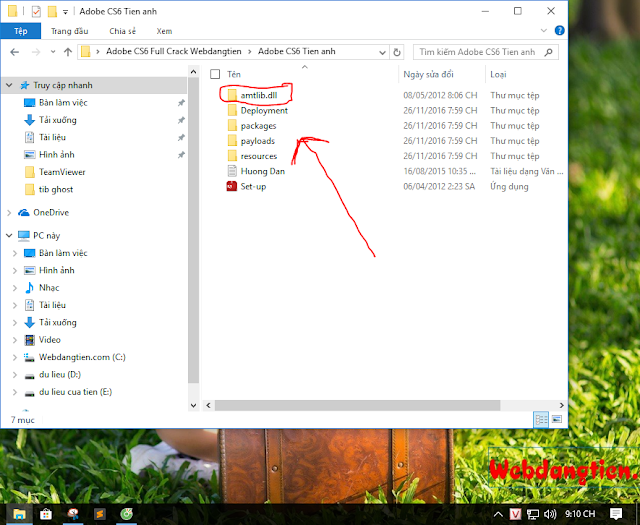This screenshot has width=640, height=525.
Task: Open the Help question mark icon
Action: (559, 31)
